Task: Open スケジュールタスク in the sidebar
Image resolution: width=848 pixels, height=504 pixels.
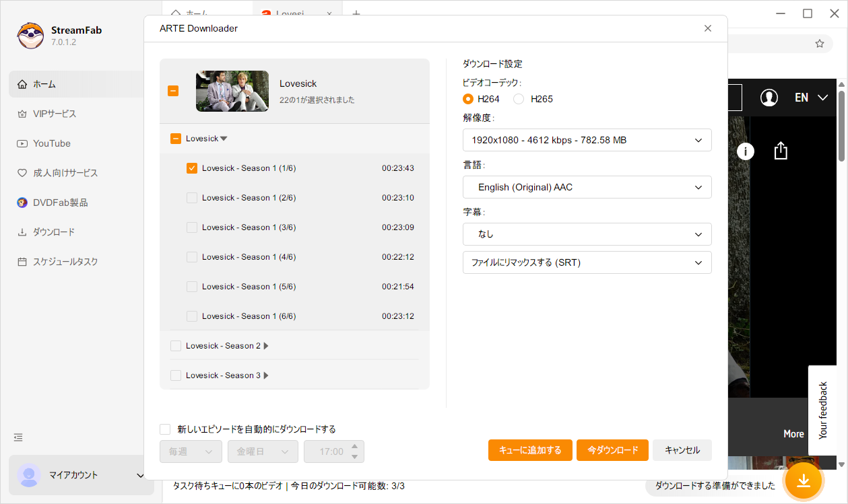Action: (x=65, y=262)
